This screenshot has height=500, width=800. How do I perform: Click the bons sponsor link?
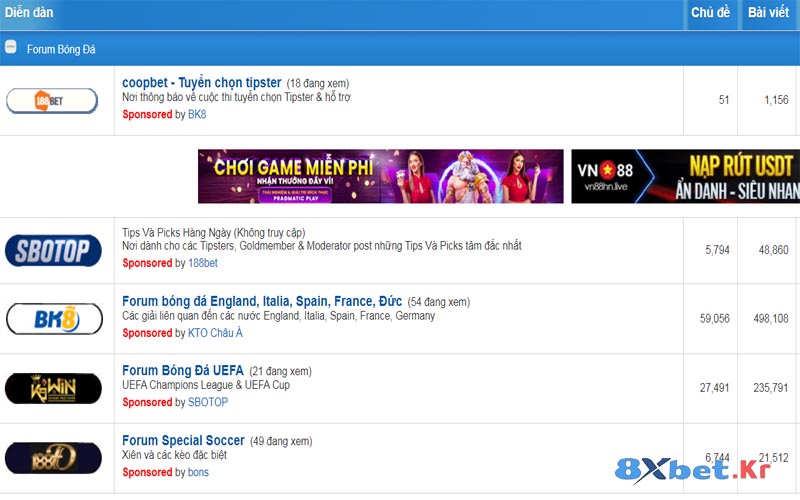tap(198, 472)
